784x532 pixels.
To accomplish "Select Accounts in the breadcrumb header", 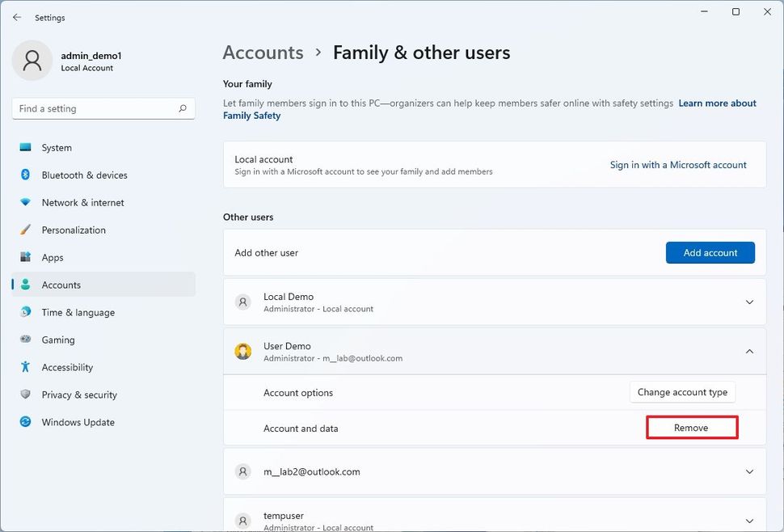I will pyautogui.click(x=263, y=52).
